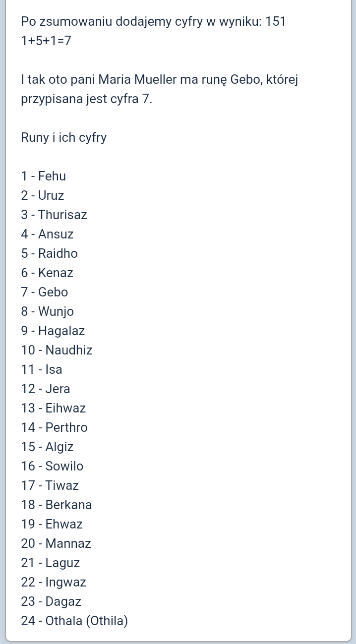
Task: Tap on '14 - Perthro' text
Action: [55, 427]
